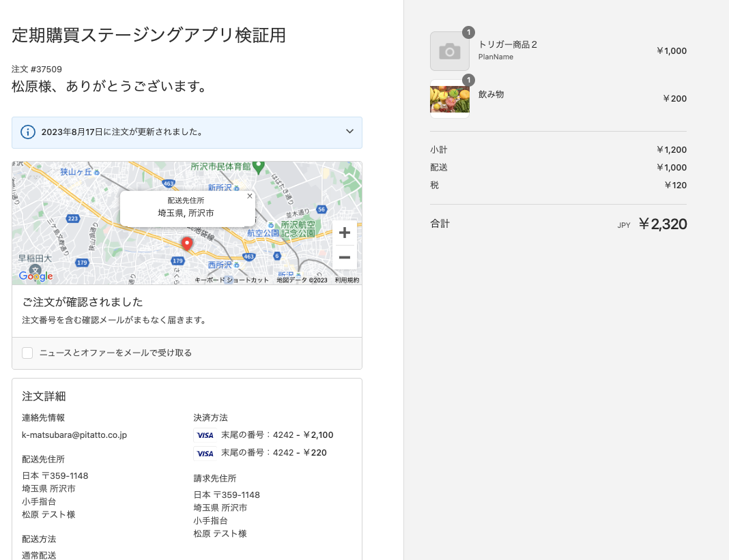
Task: Open the 利用規約 map terms link
Action: click(x=347, y=280)
